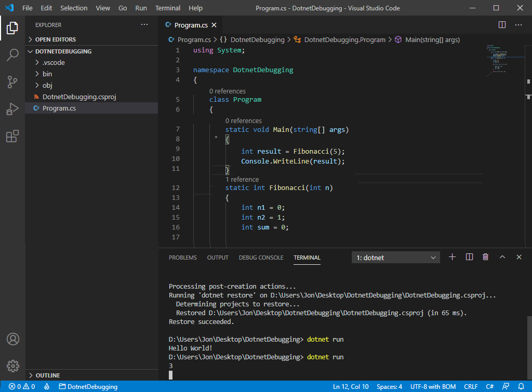The width and height of the screenshot is (532, 392).
Task: Toggle the editor layout split icon
Action: (501, 24)
